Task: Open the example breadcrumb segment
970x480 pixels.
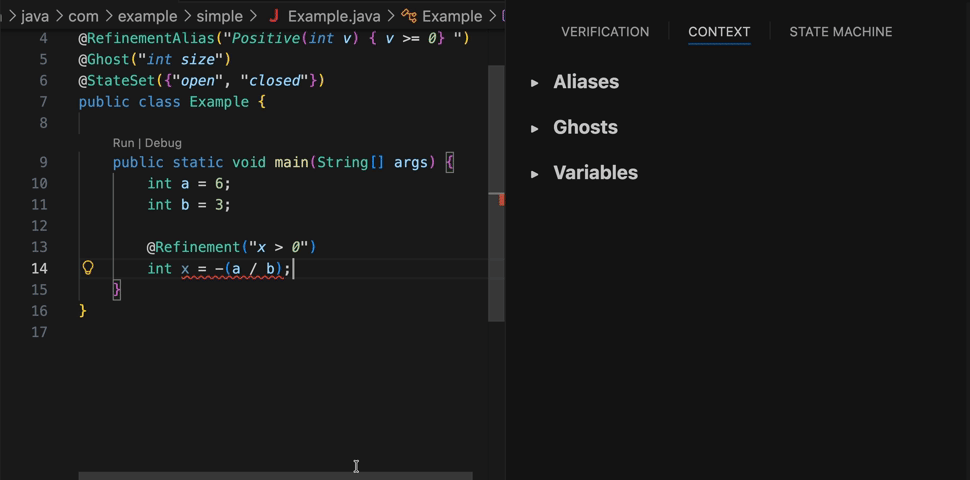Action: [x=147, y=15]
